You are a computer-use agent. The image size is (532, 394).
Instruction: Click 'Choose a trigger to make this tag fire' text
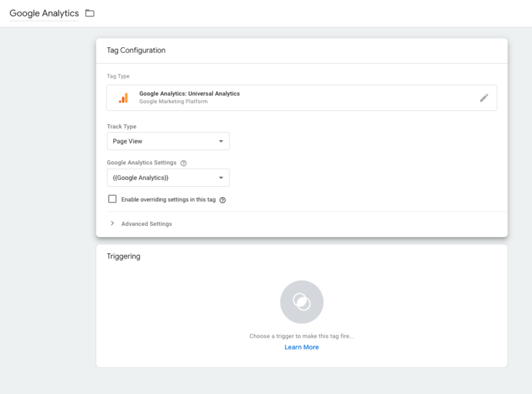(302, 336)
